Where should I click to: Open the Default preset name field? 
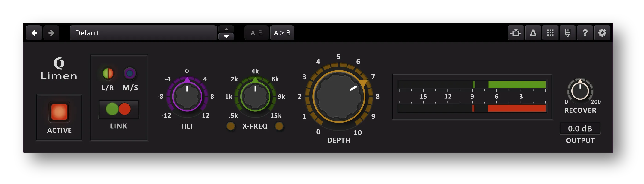click(x=143, y=33)
